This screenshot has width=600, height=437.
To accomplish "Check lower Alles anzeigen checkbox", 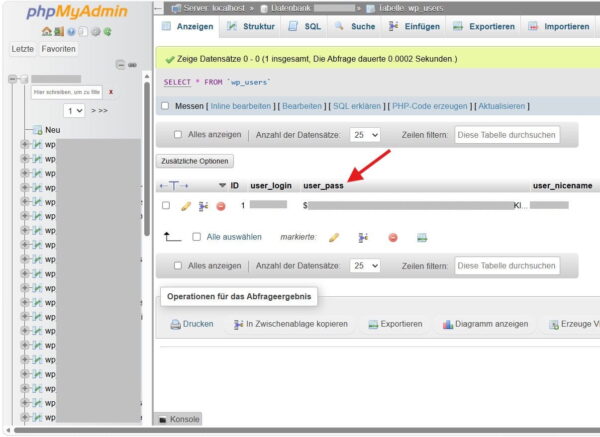I will click(178, 265).
